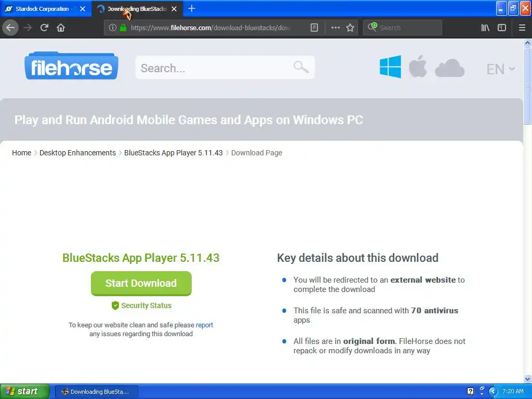Open the Security Status link
The image size is (532, 399).
tap(141, 305)
